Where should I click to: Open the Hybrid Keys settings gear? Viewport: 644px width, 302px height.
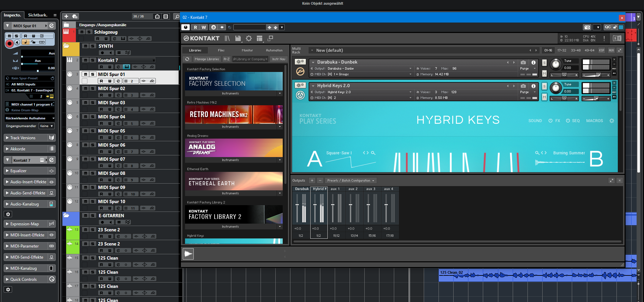[x=612, y=121]
